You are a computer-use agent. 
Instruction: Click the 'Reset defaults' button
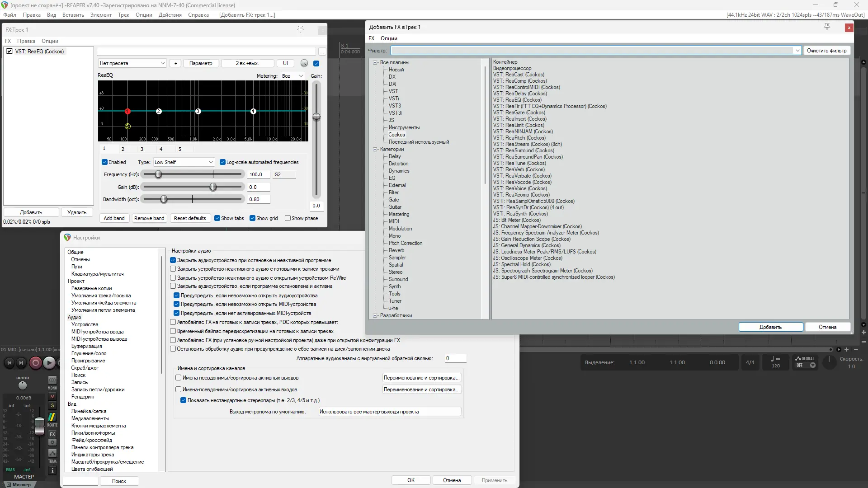point(190,218)
